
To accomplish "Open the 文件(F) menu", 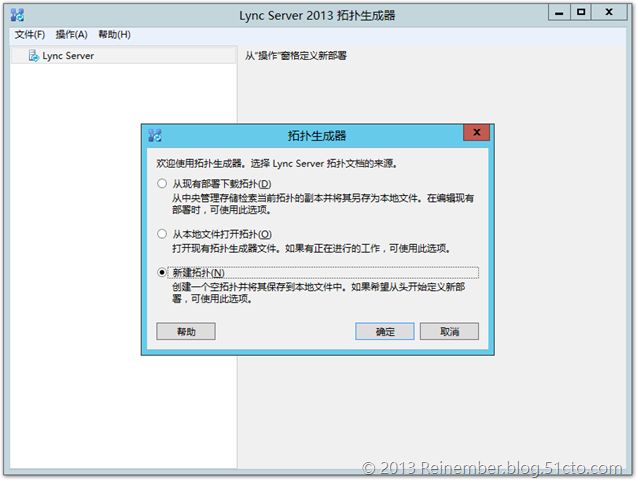I will tap(30, 35).
